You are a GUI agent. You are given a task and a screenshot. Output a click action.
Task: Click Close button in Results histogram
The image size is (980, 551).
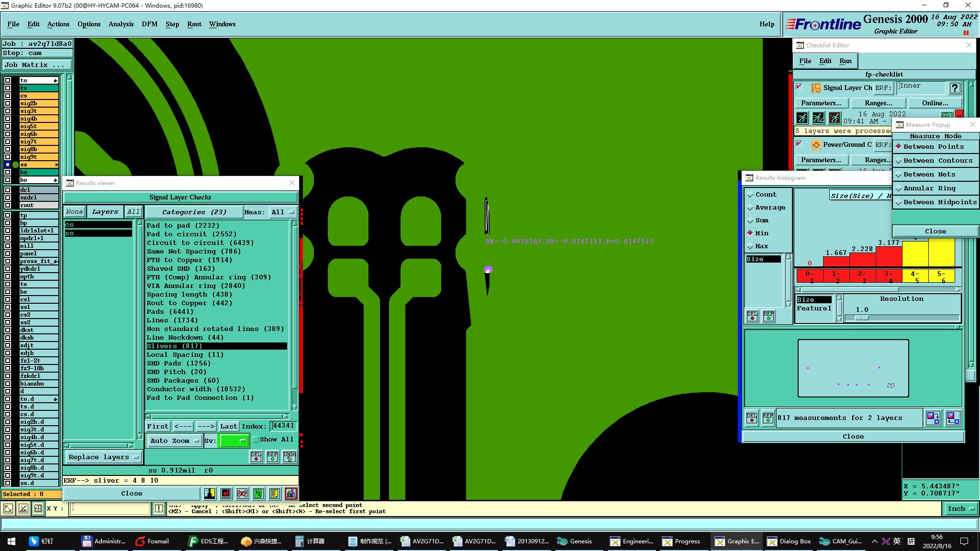(853, 437)
